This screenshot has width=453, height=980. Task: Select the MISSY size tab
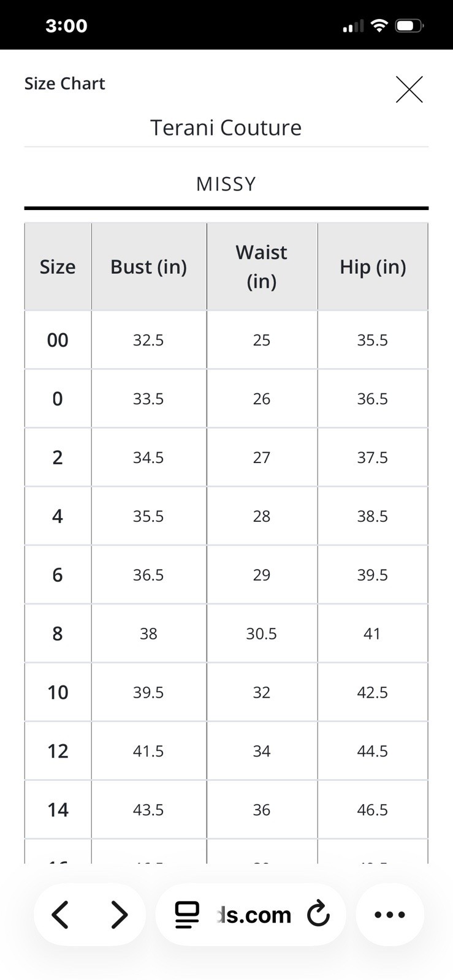coord(226,184)
